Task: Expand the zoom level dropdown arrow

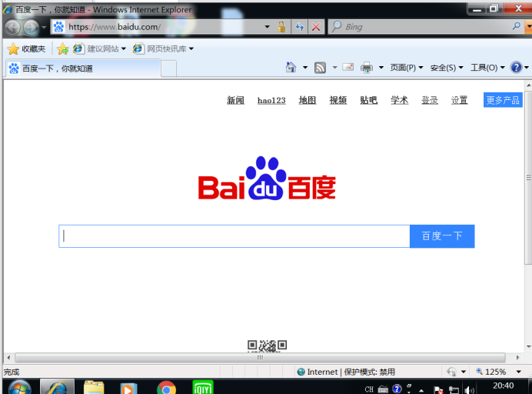Action: point(518,372)
